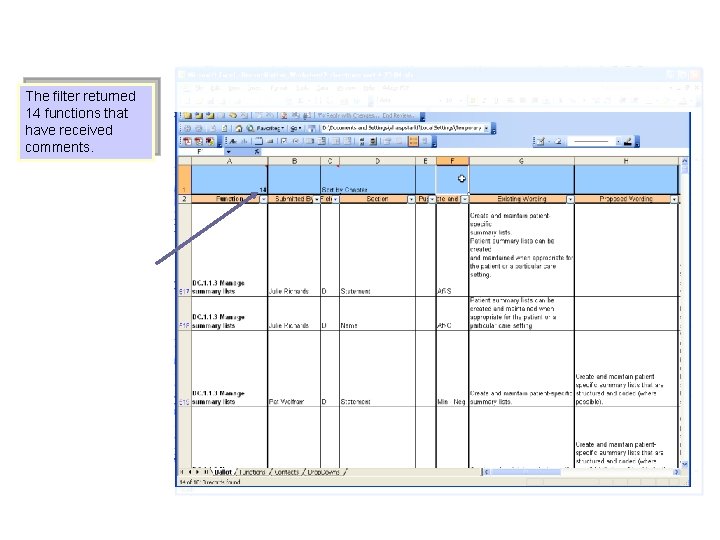Click the third Adobe PDF review icon
Viewport: 720px width, 540px height.
point(209,141)
